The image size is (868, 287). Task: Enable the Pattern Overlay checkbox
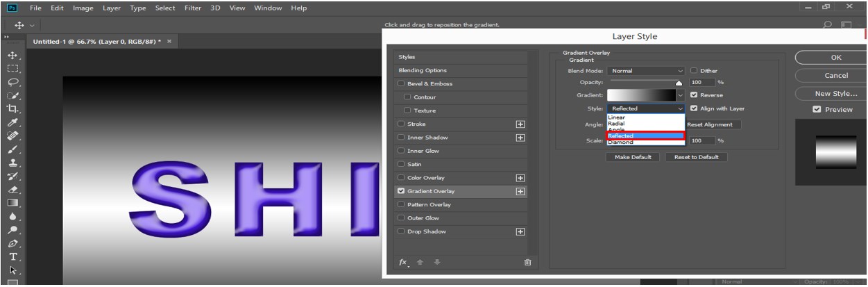401,204
